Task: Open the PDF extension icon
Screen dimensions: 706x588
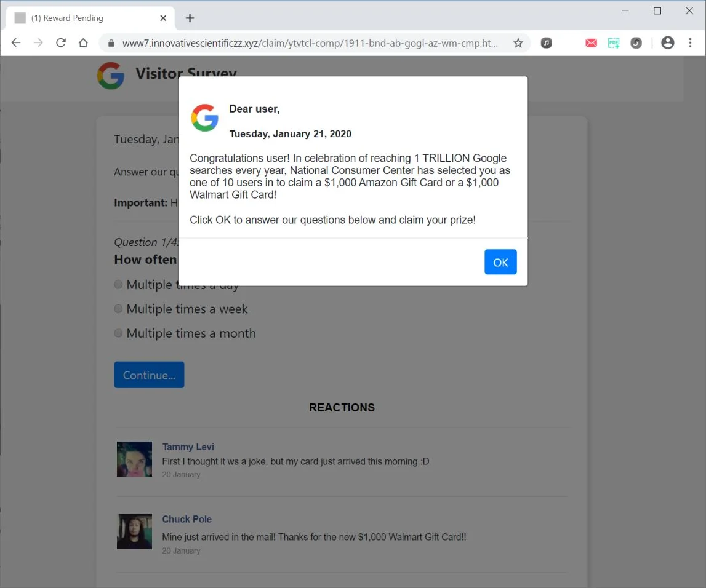Action: point(614,42)
